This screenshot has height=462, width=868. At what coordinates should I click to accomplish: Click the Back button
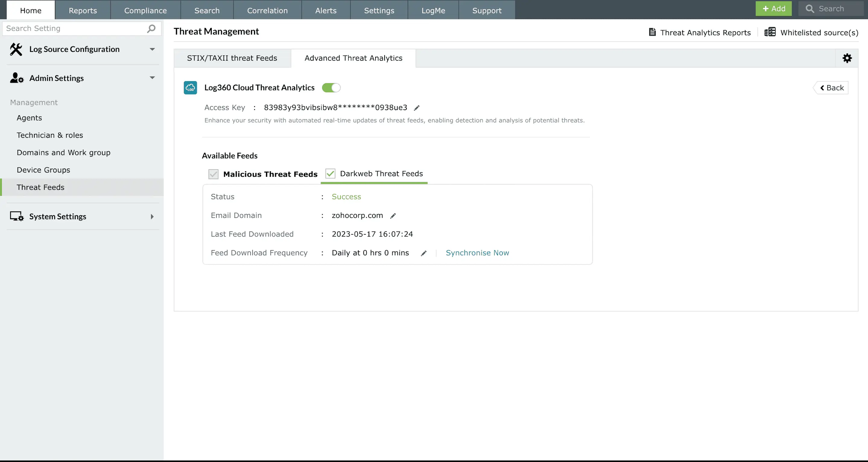(x=831, y=88)
